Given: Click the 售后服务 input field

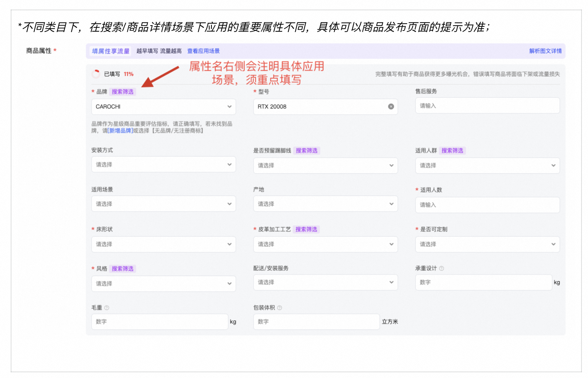Looking at the screenshot, I should coord(487,106).
